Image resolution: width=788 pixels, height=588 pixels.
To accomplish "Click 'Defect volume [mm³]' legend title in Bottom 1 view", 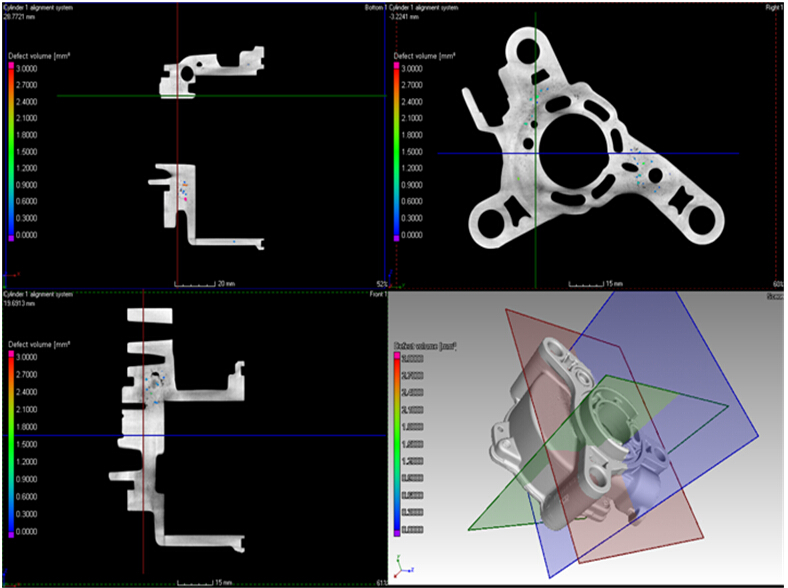I will 39,56.
